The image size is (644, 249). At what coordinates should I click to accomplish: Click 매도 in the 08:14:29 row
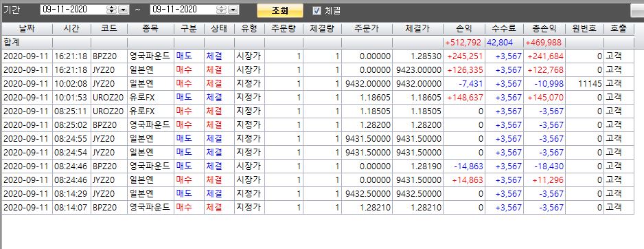184,193
